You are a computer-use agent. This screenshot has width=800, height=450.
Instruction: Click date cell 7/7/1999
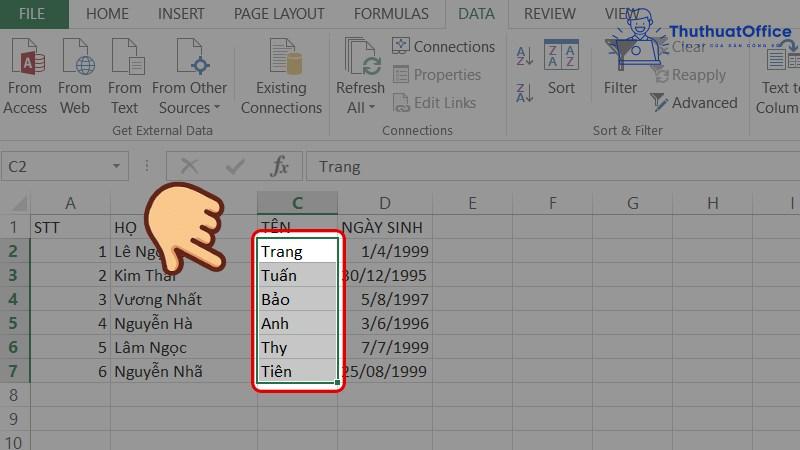tap(385, 347)
